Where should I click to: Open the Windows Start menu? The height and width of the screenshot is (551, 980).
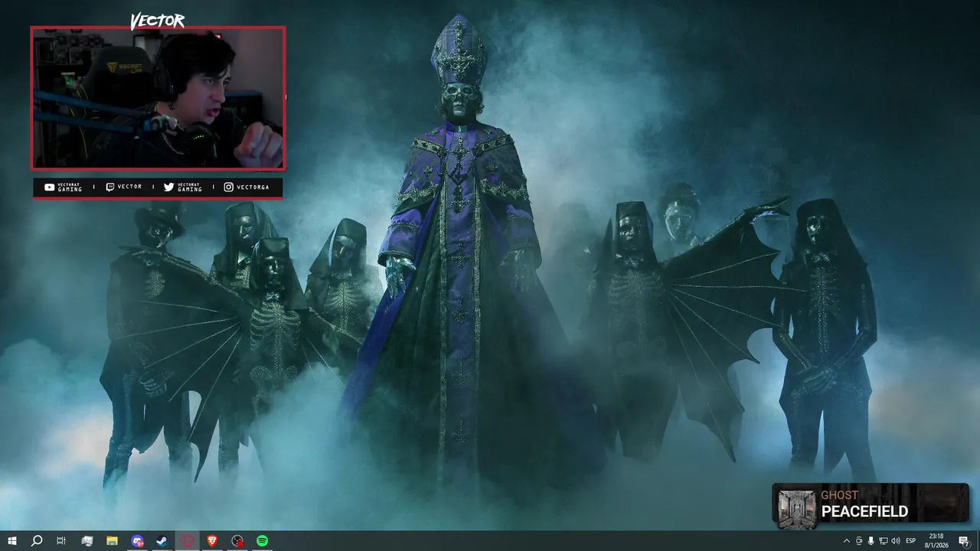click(11, 541)
